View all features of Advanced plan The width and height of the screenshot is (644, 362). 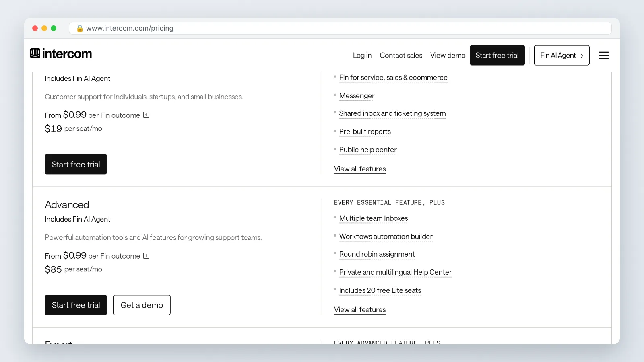coord(360,310)
